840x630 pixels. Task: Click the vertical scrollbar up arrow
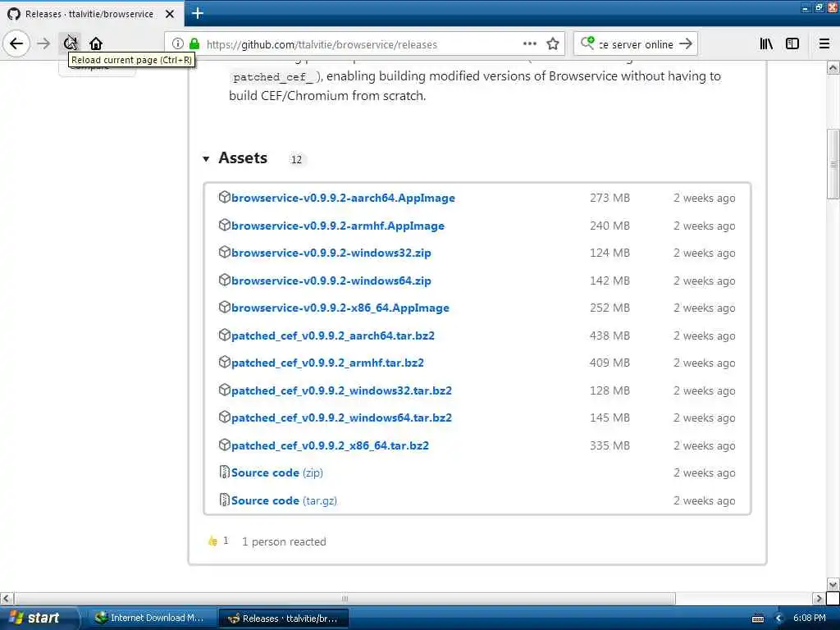833,68
